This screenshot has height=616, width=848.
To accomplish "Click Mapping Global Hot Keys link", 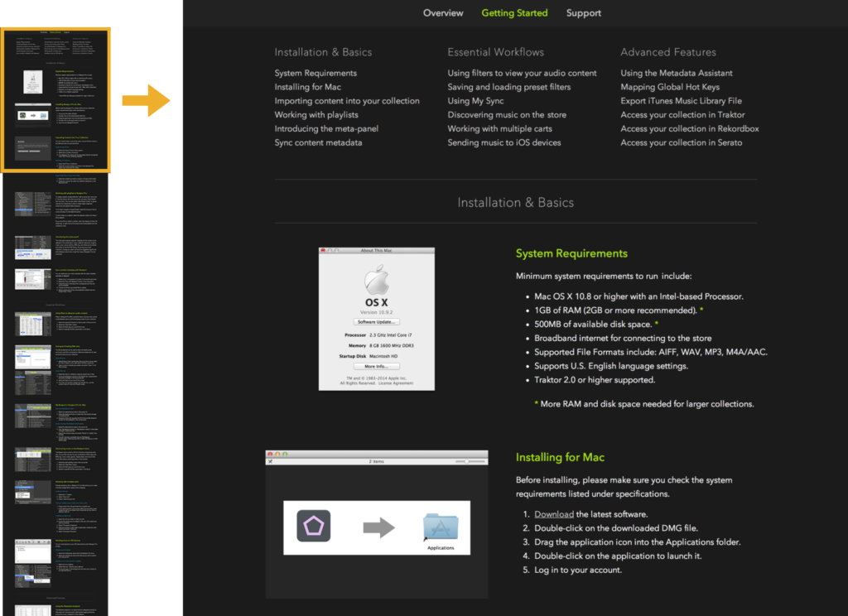I will pyautogui.click(x=670, y=87).
